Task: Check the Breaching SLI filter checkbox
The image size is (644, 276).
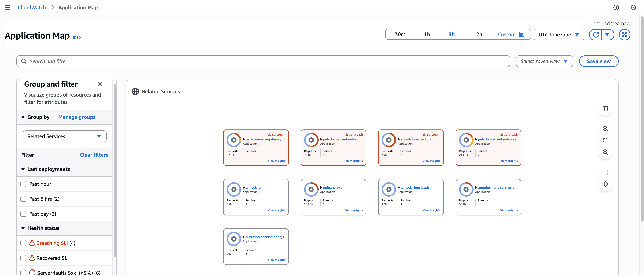Action: [x=23, y=243]
